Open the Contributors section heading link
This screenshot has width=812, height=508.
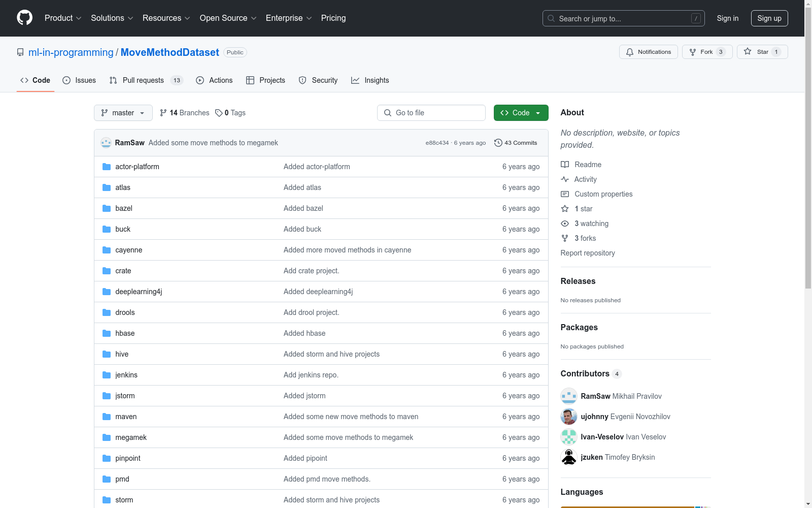pyautogui.click(x=591, y=373)
